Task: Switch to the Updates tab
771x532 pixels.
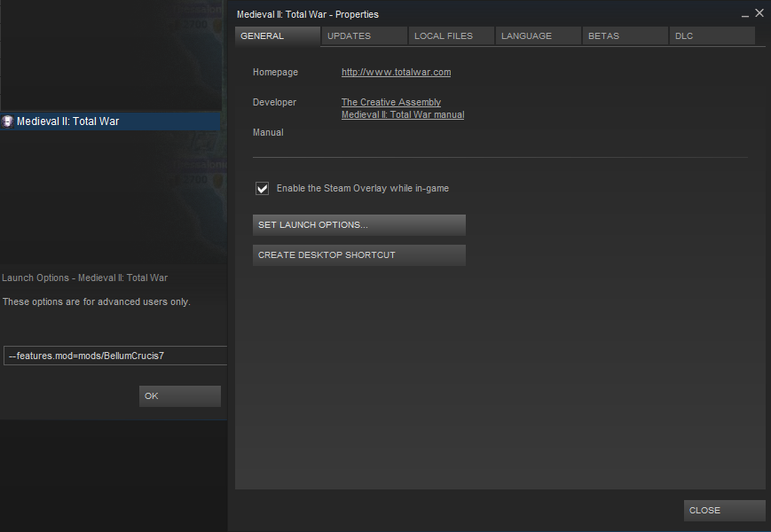Action: tap(365, 36)
